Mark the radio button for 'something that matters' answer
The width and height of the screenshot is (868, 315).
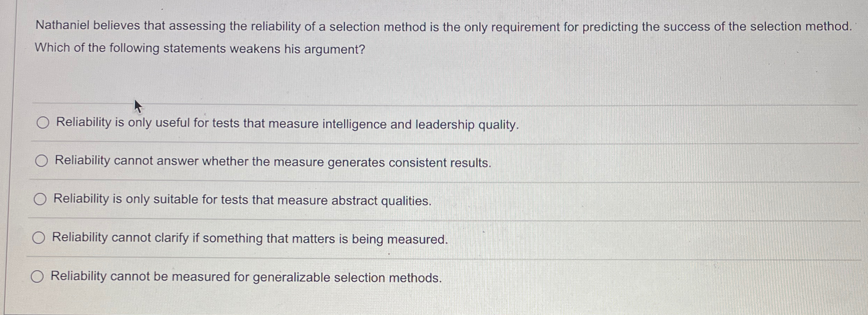(x=39, y=238)
